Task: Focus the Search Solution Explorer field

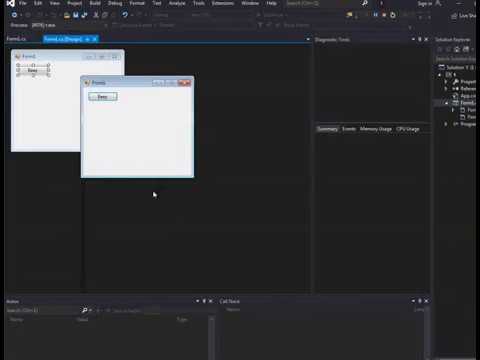Action: [456, 59]
